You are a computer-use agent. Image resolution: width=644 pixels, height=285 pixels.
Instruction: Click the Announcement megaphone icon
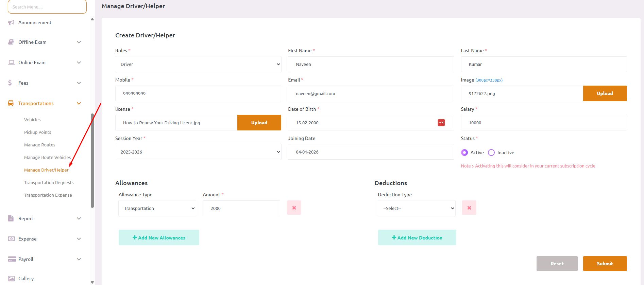[11, 23]
